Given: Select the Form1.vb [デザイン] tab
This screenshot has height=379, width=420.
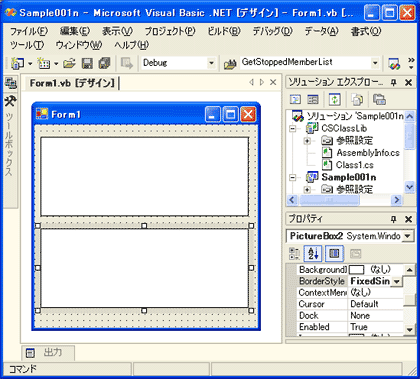Looking at the screenshot, I should click(x=72, y=83).
